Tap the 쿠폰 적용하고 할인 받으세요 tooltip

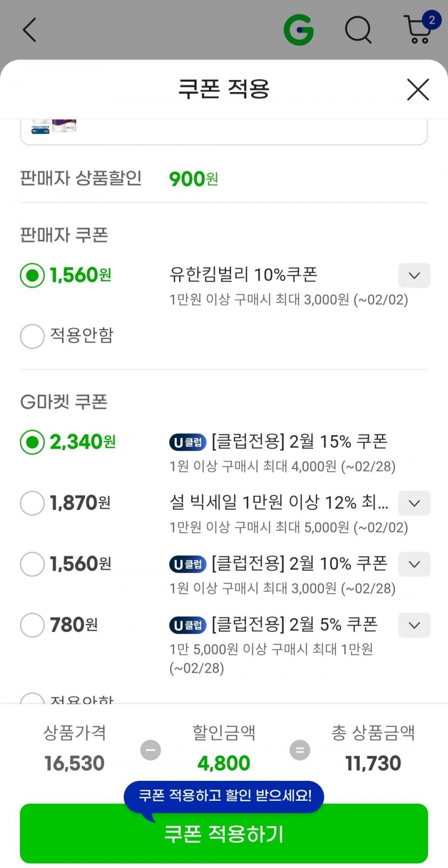(224, 795)
